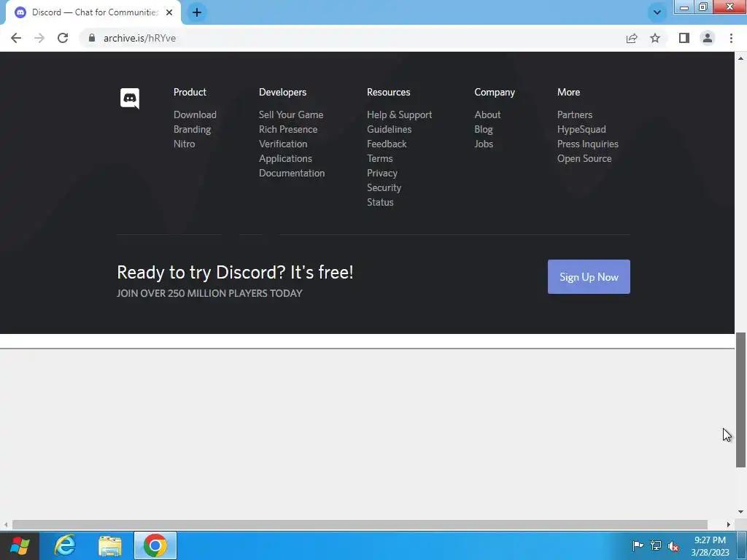Click the Help & Support link
Viewport: 747px width, 560px height.
pyautogui.click(x=399, y=114)
